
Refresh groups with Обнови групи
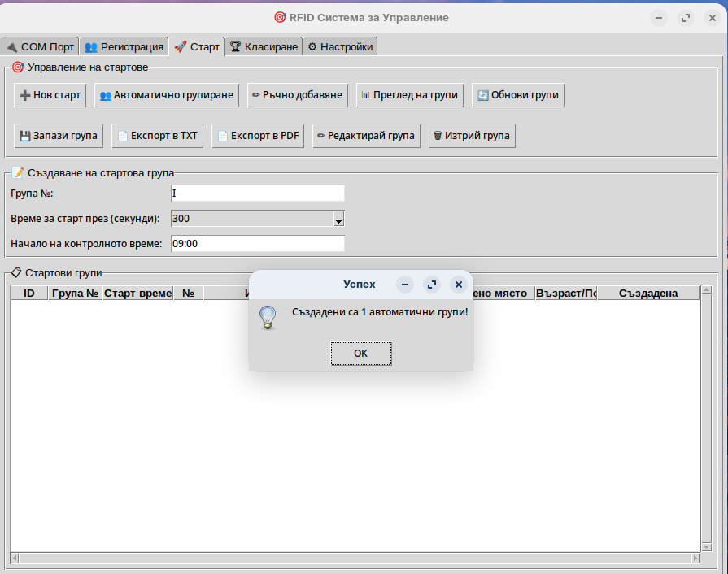pos(517,95)
